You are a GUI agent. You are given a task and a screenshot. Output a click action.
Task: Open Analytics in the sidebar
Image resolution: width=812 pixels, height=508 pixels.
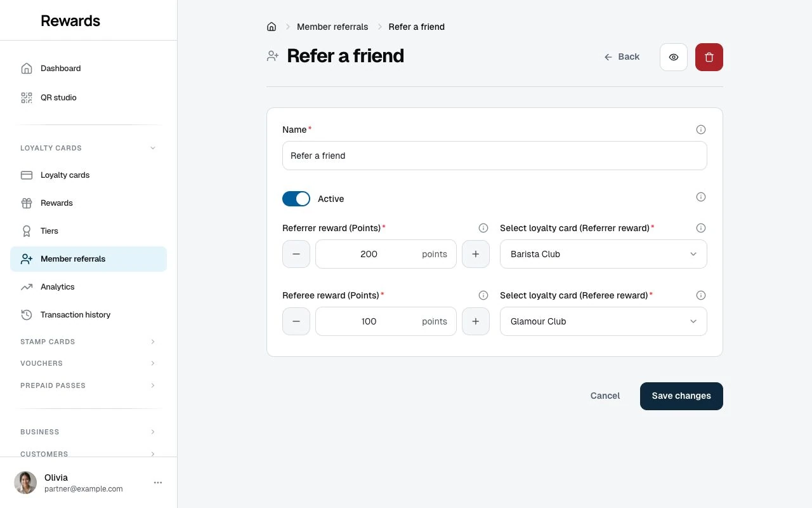pyautogui.click(x=88, y=287)
